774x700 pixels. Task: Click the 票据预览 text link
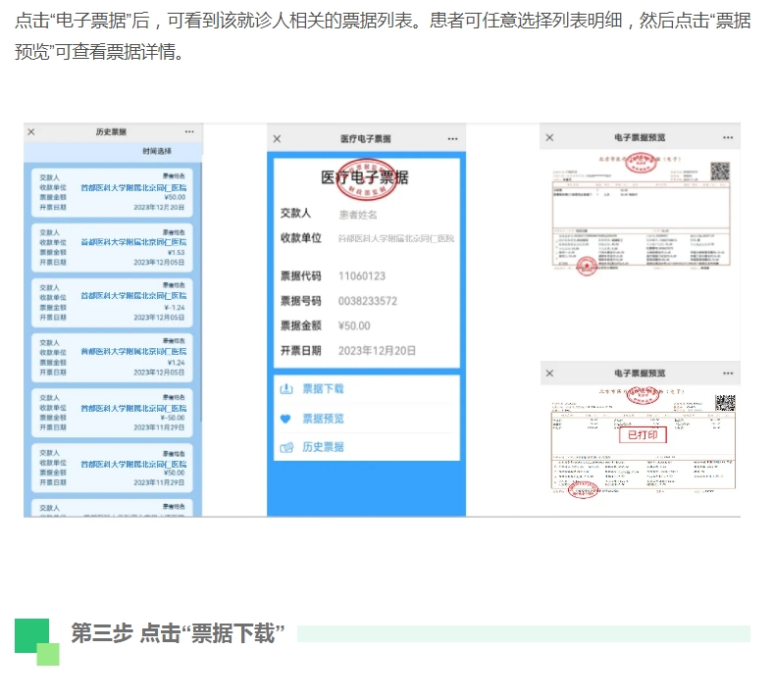pyautogui.click(x=323, y=419)
